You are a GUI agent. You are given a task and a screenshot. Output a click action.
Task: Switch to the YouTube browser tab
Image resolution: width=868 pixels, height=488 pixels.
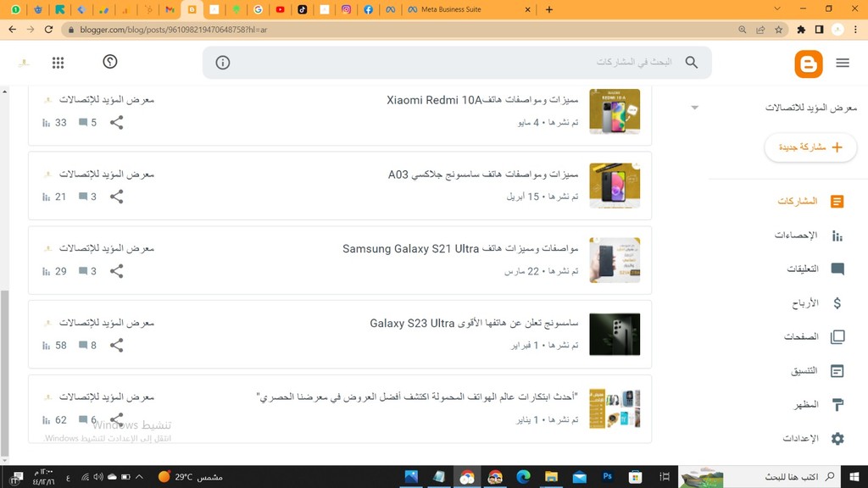pyautogui.click(x=280, y=9)
